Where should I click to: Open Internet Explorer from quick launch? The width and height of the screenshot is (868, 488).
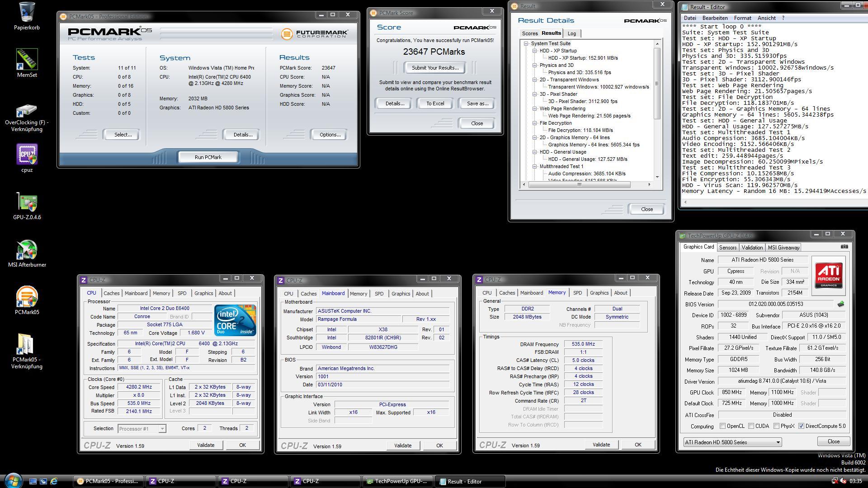(54, 481)
